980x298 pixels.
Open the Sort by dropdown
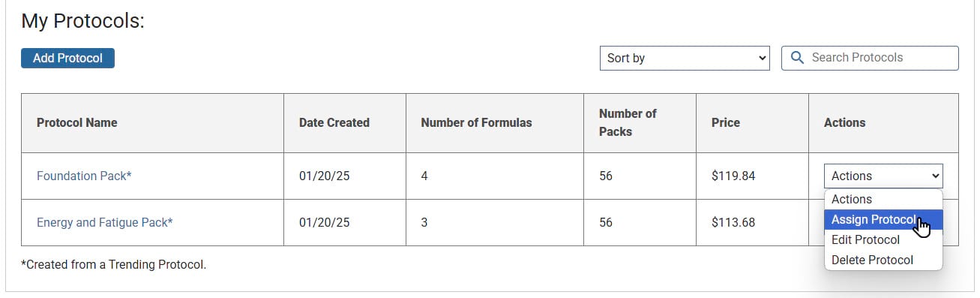[685, 58]
